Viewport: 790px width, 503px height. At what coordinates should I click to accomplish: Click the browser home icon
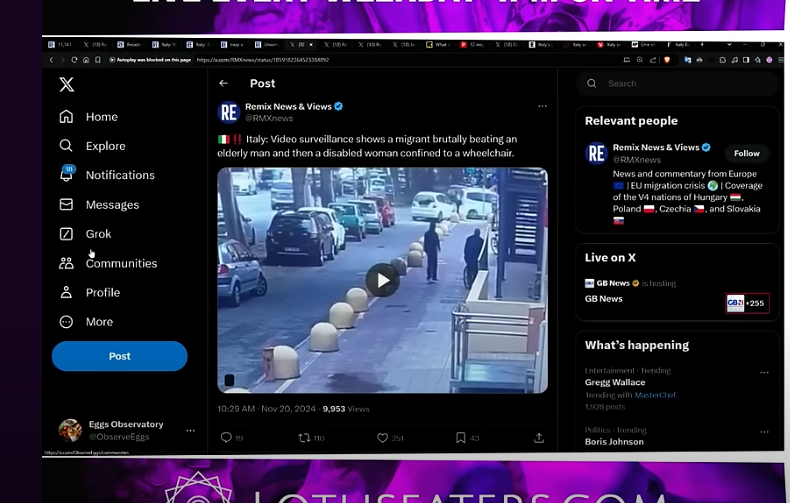pyautogui.click(x=86, y=60)
